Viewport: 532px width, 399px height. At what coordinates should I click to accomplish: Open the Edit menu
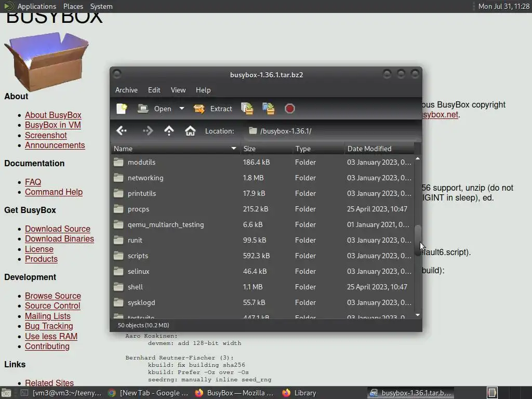(154, 90)
